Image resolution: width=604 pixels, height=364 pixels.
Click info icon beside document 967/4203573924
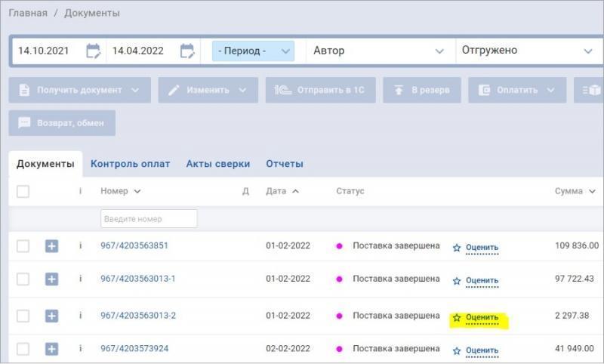click(x=80, y=349)
